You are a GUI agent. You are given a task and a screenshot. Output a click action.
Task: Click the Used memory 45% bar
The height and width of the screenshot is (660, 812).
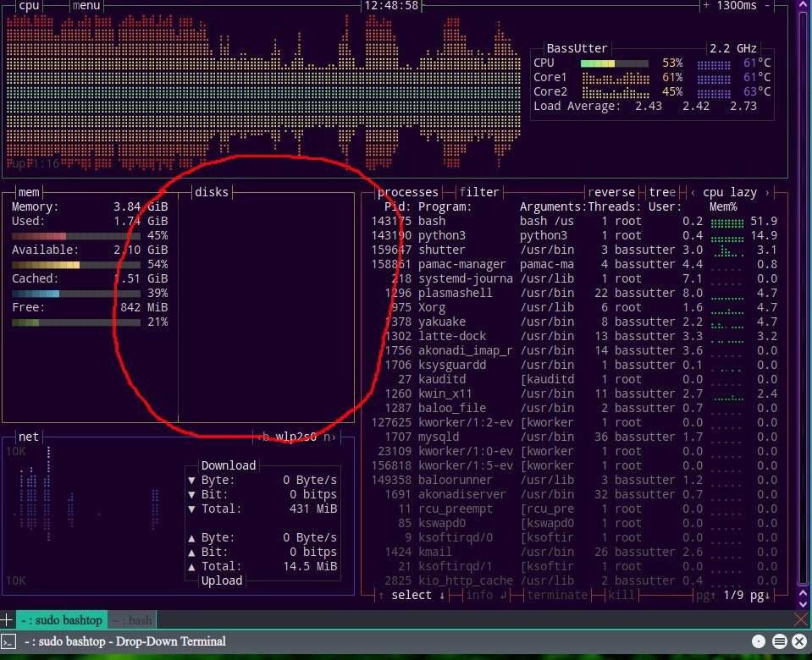tap(76, 236)
